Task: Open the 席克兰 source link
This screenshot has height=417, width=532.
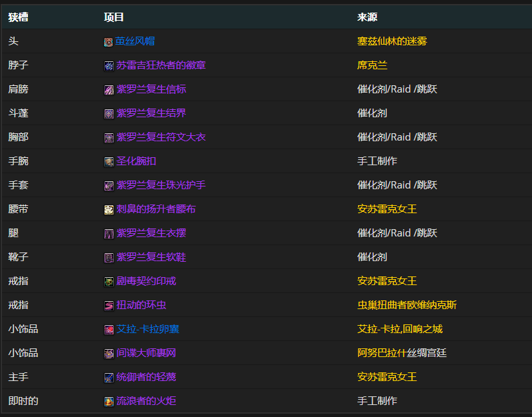Action: click(372, 65)
